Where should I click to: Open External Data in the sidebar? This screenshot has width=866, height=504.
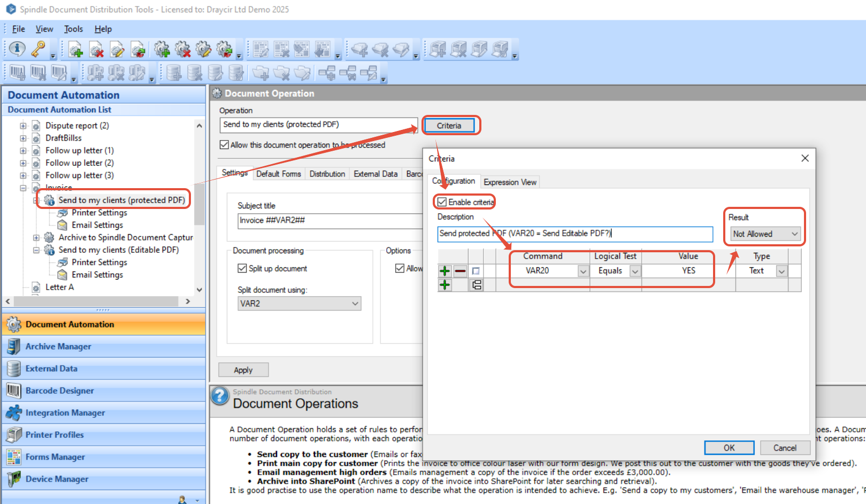[104, 369]
